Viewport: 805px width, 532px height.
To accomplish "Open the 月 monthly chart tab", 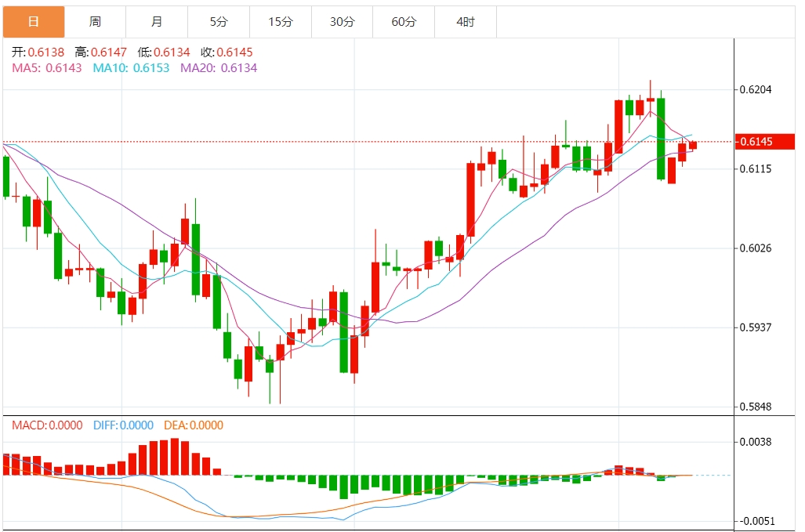I will 157,22.
